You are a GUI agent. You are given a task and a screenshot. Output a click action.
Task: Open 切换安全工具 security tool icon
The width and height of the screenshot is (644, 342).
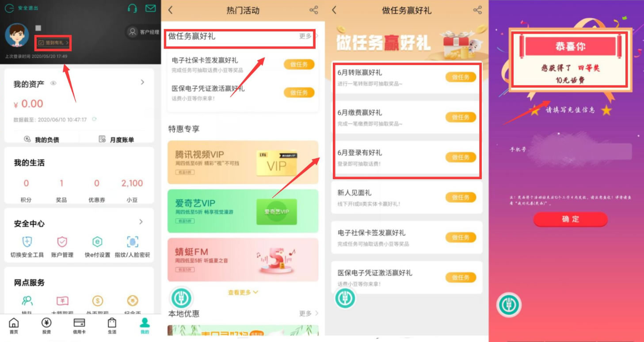27,242
